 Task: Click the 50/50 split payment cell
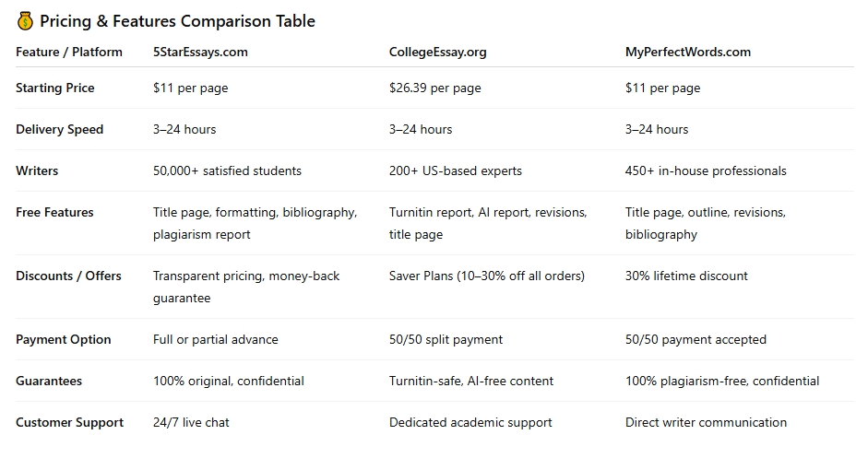(x=446, y=340)
